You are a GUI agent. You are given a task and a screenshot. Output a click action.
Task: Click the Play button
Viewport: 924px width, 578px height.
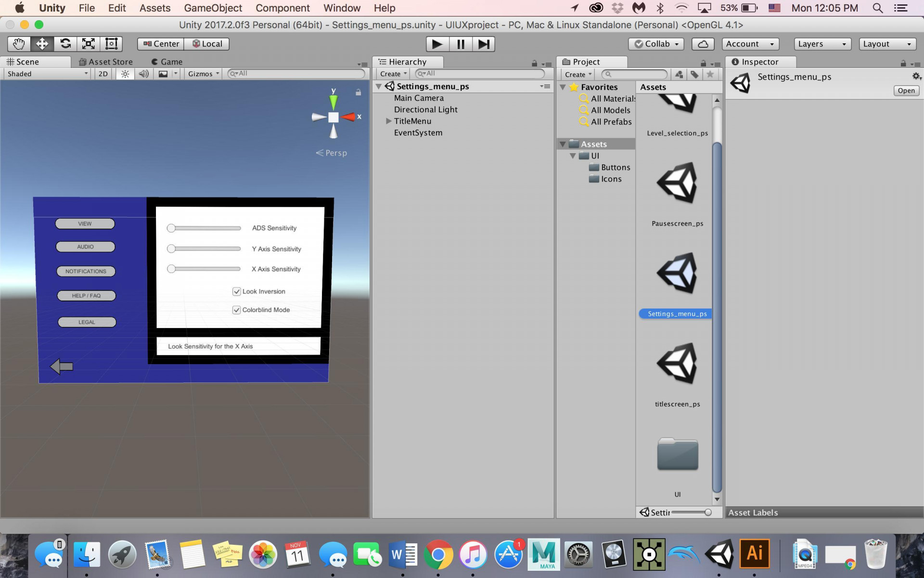(x=437, y=44)
